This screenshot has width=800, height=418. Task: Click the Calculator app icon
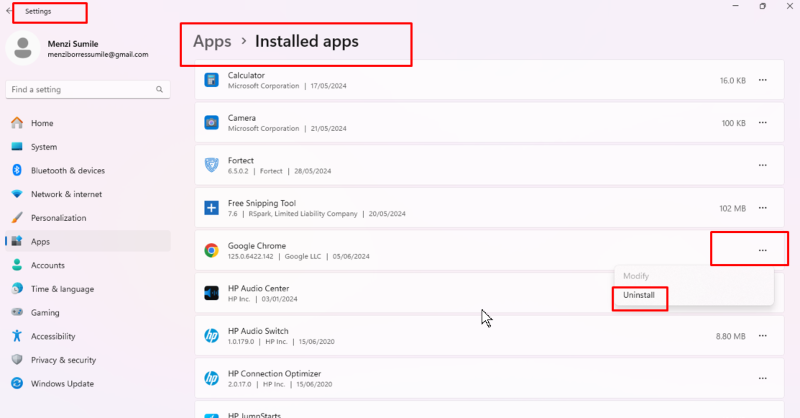211,80
